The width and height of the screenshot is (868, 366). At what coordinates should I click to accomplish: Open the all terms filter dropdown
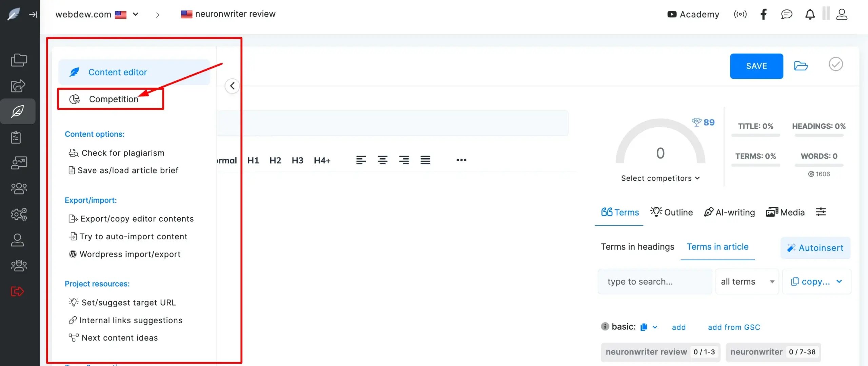click(747, 281)
